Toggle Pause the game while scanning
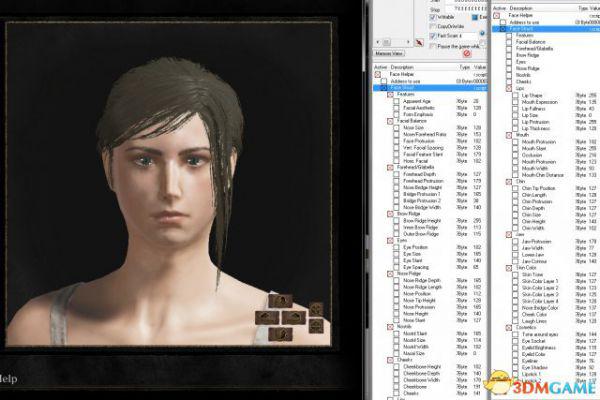 click(x=433, y=46)
